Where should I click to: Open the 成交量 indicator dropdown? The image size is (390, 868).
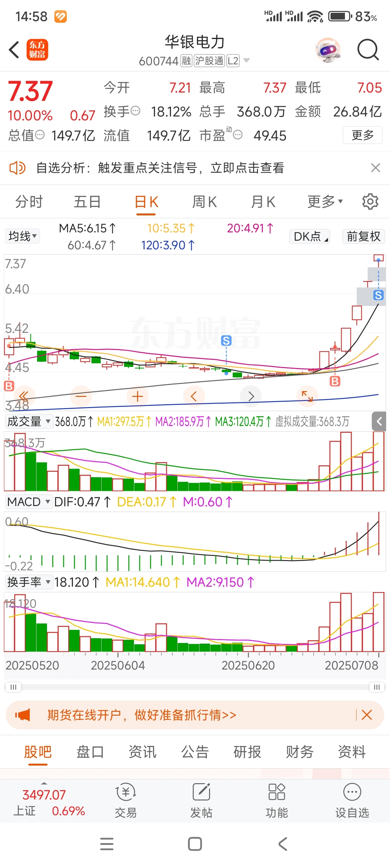(x=29, y=421)
